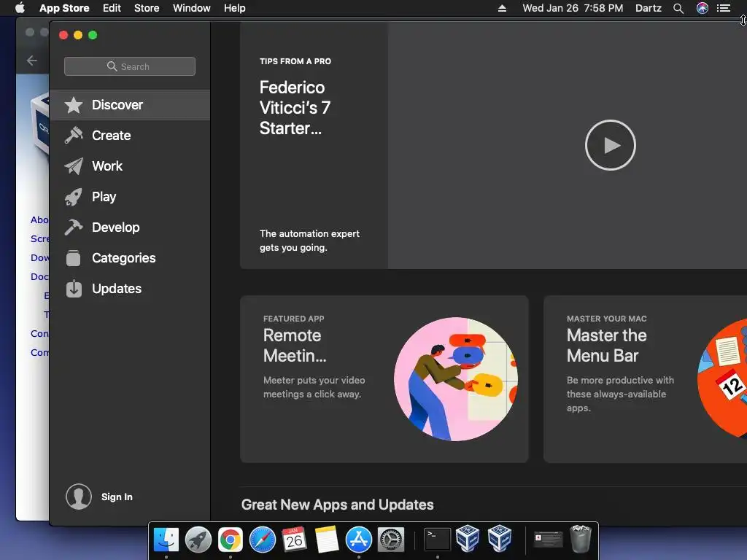Open the Store menu
Viewport: 747px width, 560px height.
coord(147,8)
